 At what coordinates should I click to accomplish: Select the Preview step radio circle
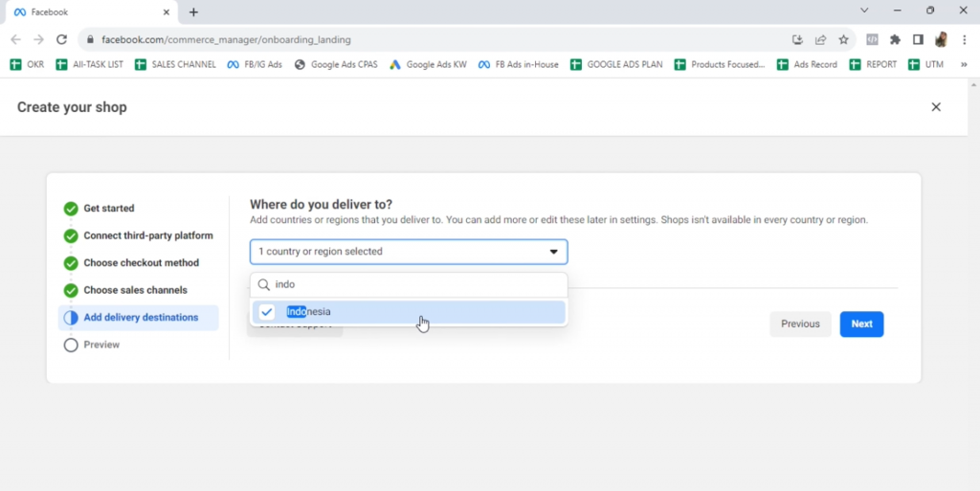pyautogui.click(x=71, y=345)
